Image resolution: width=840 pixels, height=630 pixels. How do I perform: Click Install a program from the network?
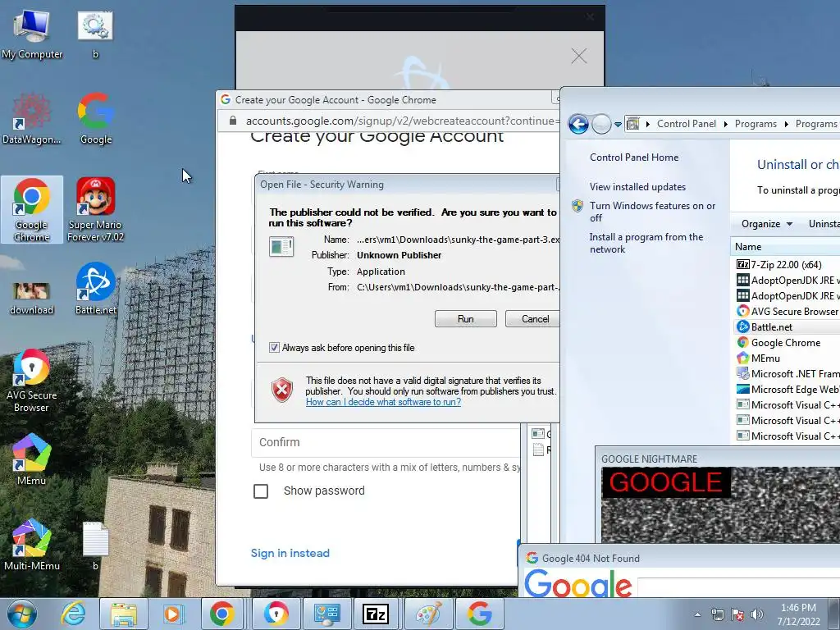pos(646,243)
